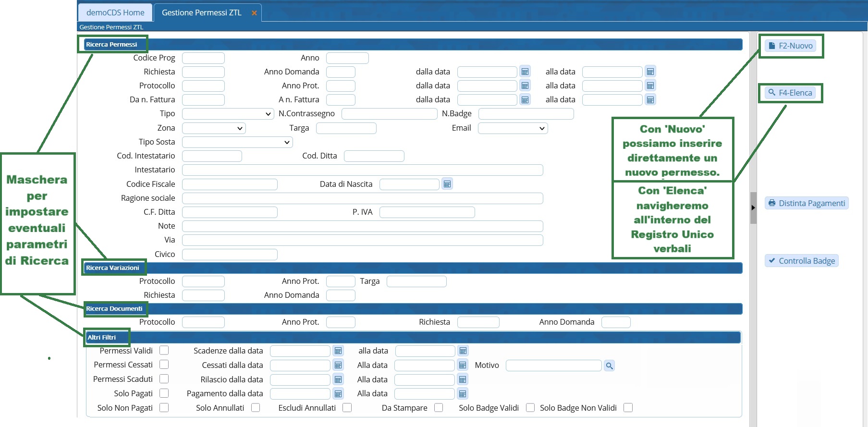This screenshot has height=427, width=868.
Task: Expand the Tipo Sosta combo box
Action: tap(237, 142)
